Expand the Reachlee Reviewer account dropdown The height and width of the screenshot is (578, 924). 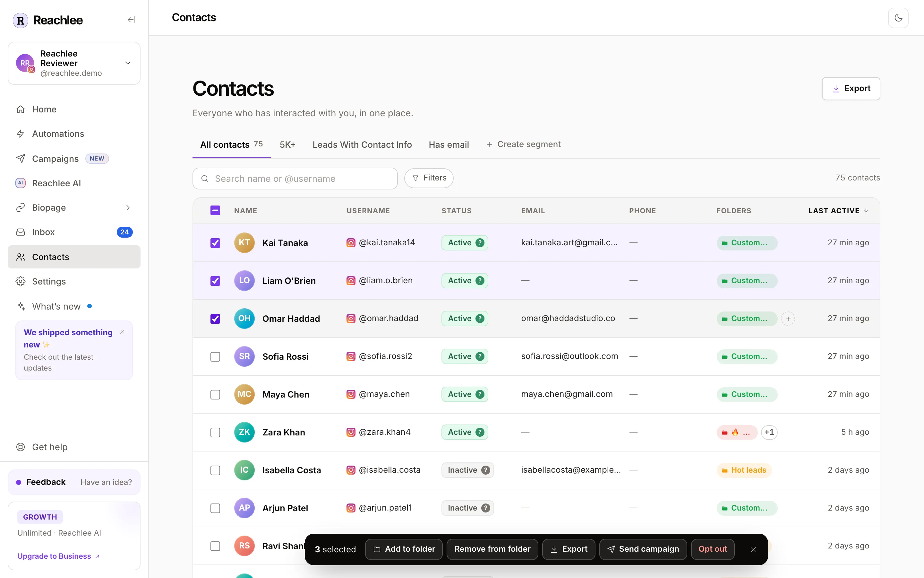tap(128, 63)
